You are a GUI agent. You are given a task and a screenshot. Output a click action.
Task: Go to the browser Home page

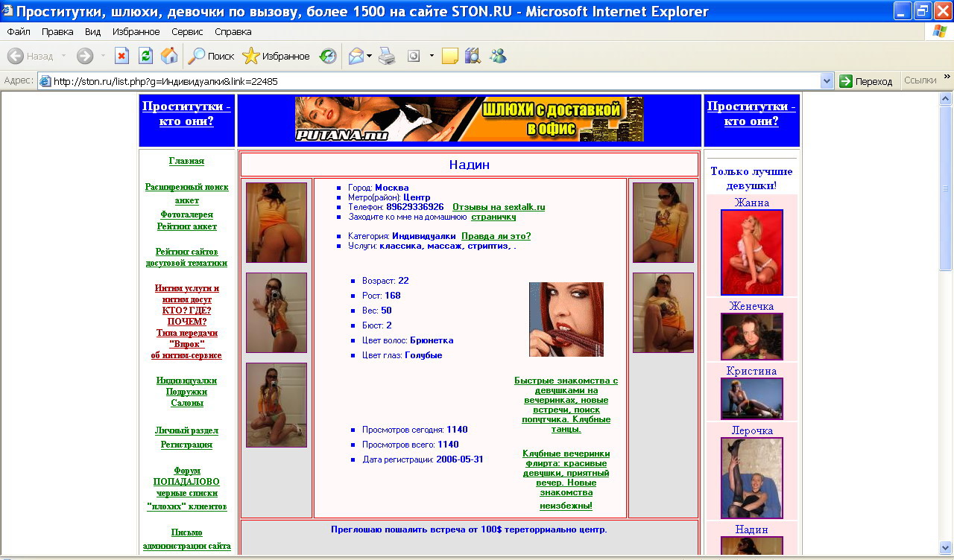(x=169, y=56)
